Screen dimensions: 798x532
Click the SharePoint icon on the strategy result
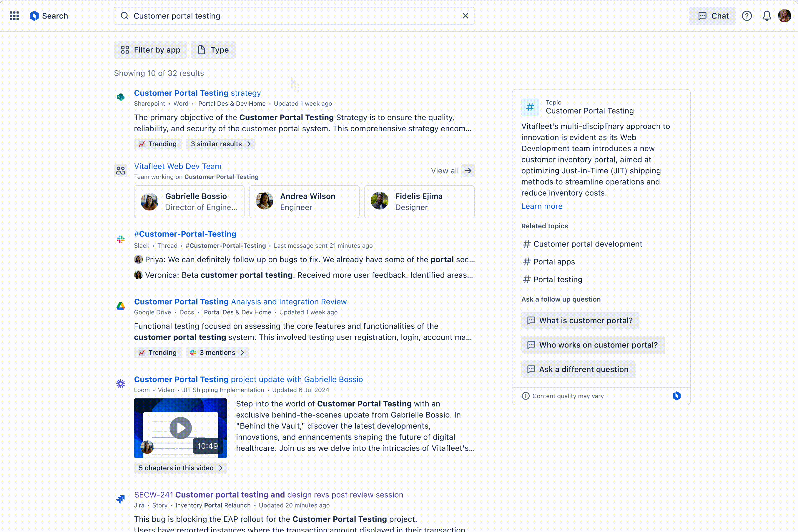coord(120,97)
